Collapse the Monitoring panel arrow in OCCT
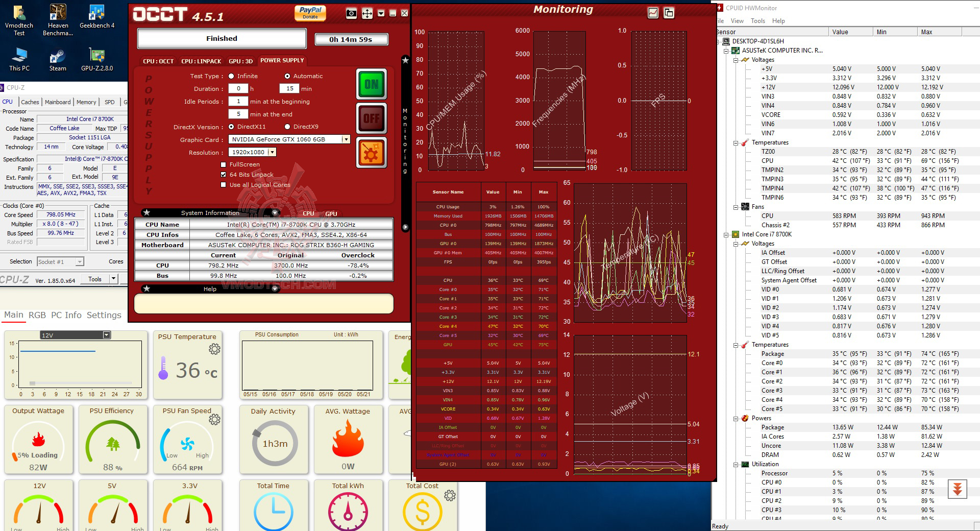Screen dimensions: 980x531 (405, 227)
